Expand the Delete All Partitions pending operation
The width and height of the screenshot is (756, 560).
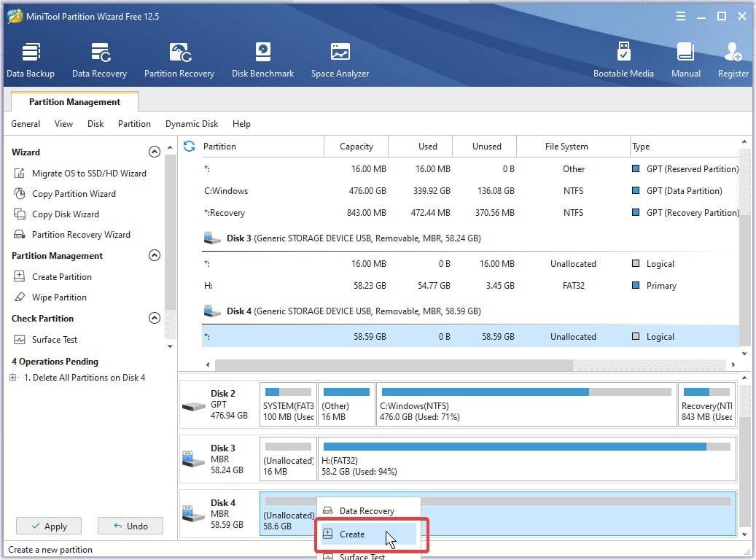tap(13, 378)
